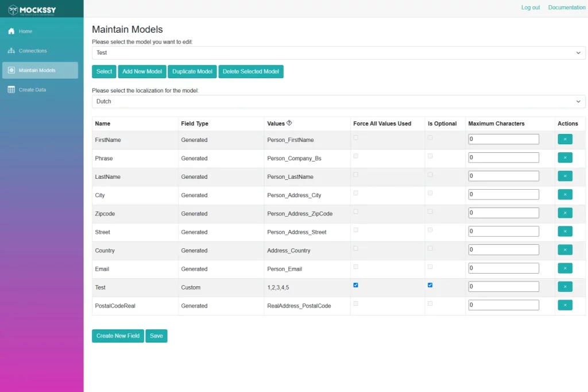
Task: Uncheck Is Optional for Test row
Action: coord(430,285)
